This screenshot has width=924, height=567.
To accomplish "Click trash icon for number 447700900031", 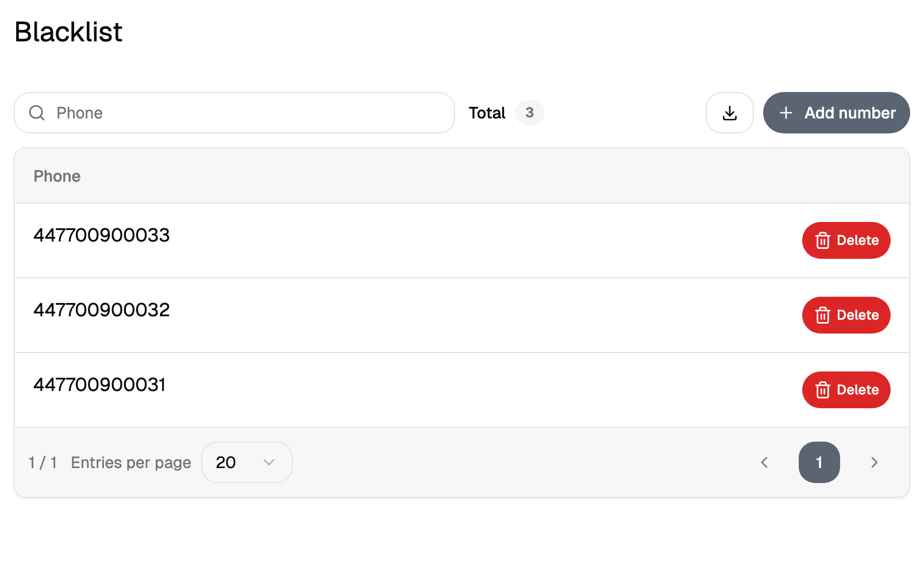I will pos(823,390).
